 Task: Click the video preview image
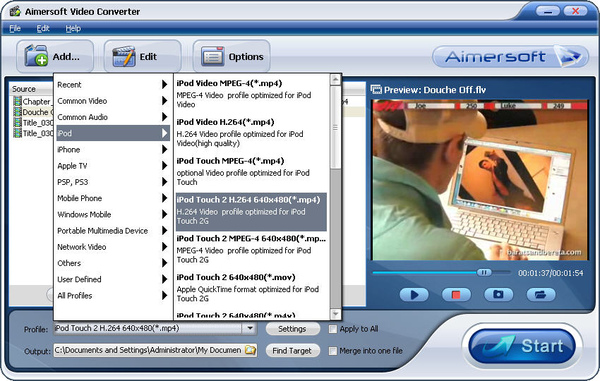(x=481, y=180)
